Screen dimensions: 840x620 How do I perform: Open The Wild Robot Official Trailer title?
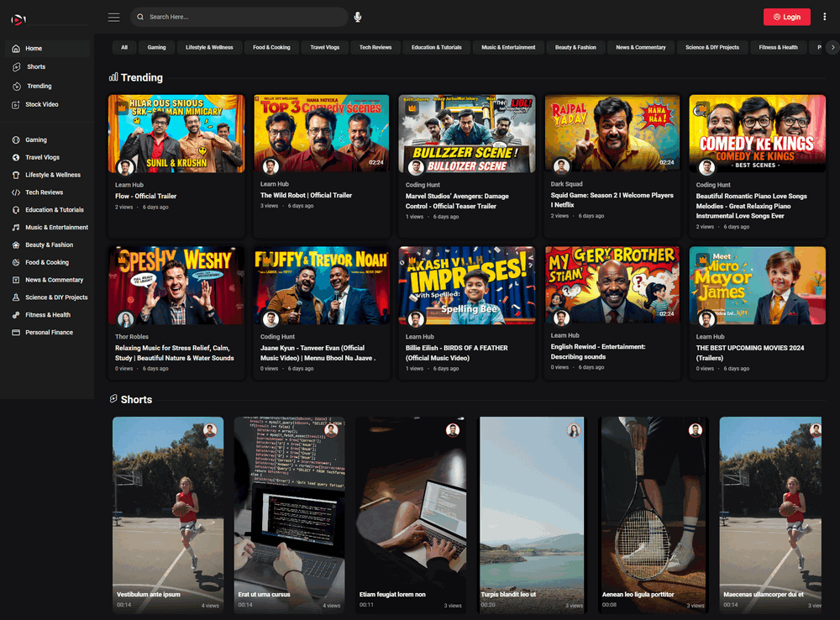point(306,196)
